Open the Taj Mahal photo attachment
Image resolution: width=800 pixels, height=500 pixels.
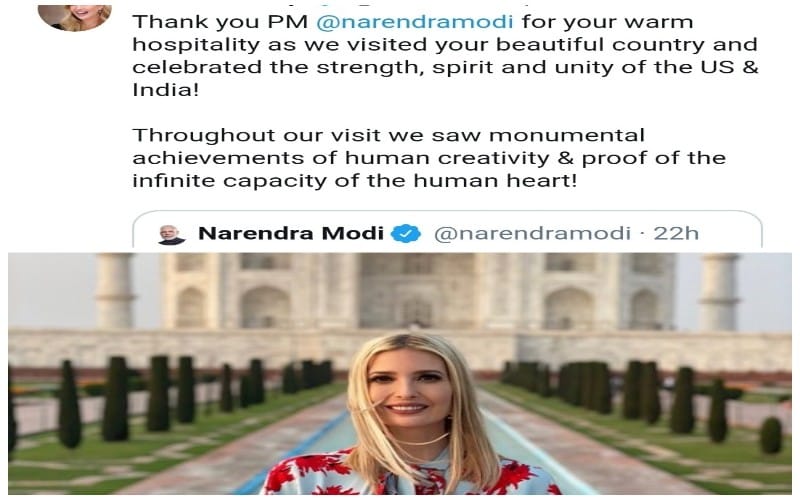pos(400,373)
